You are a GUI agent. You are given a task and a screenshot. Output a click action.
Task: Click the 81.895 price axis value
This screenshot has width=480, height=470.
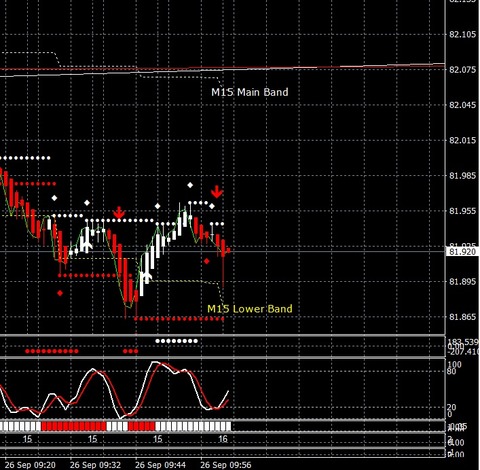[x=463, y=282]
